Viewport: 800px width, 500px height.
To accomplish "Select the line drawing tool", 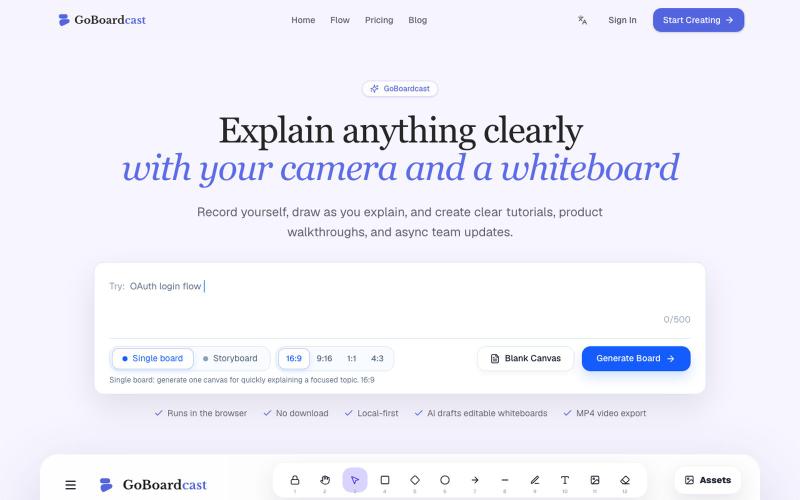I will click(505, 480).
